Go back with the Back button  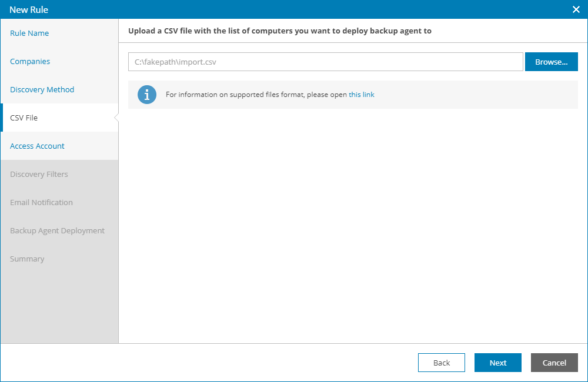coord(442,363)
